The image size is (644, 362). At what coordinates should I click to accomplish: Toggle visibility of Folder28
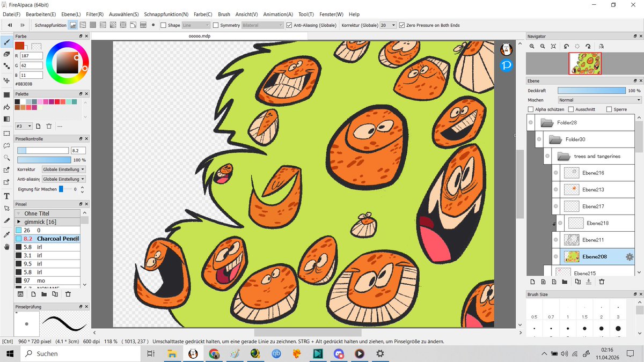point(531,123)
